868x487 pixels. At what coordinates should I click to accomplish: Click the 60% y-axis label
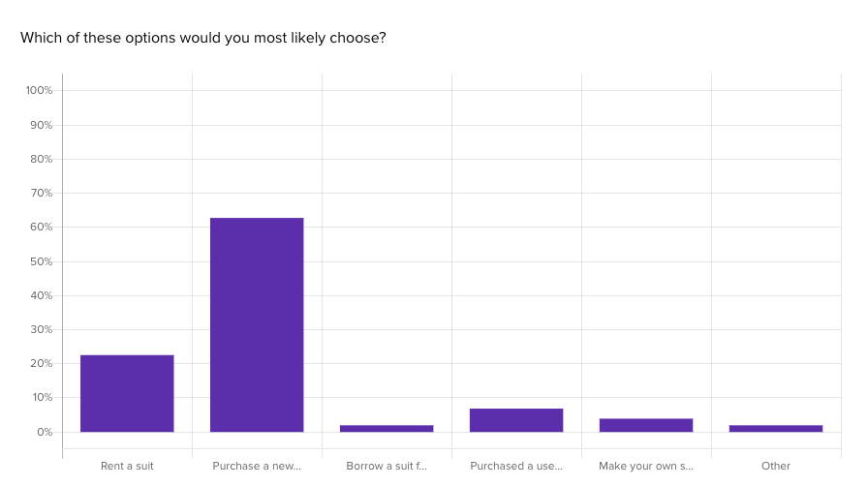(x=41, y=227)
